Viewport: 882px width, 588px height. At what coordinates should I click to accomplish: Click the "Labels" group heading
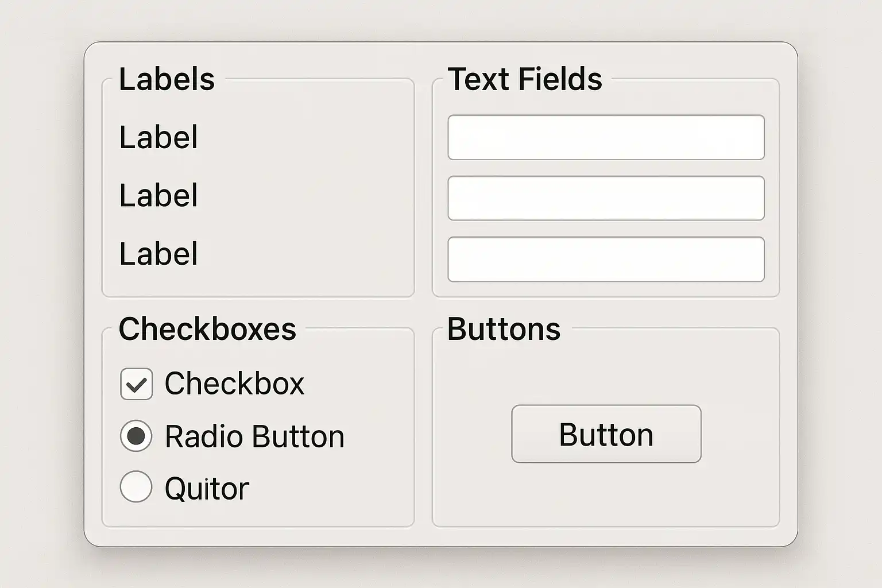pyautogui.click(x=167, y=79)
